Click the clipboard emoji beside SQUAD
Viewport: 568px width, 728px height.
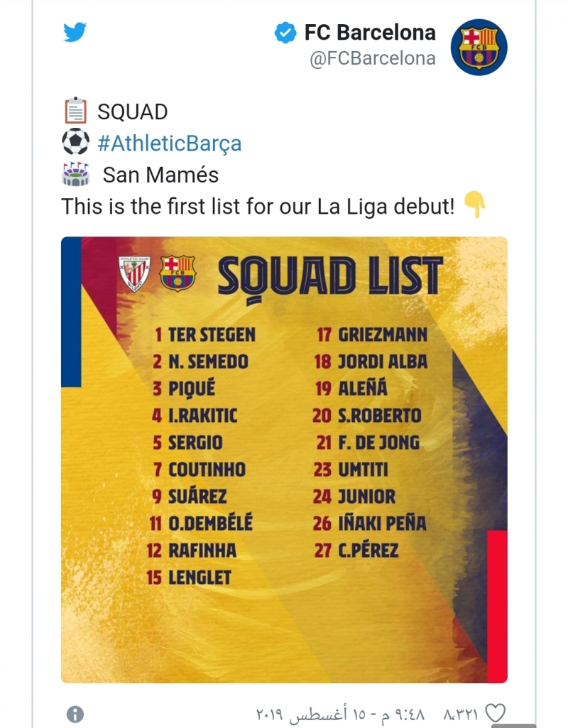[x=75, y=112]
